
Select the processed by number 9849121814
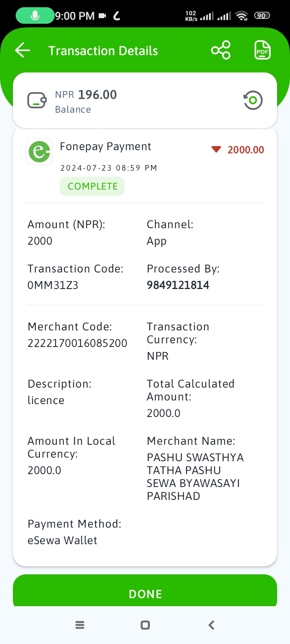178,285
